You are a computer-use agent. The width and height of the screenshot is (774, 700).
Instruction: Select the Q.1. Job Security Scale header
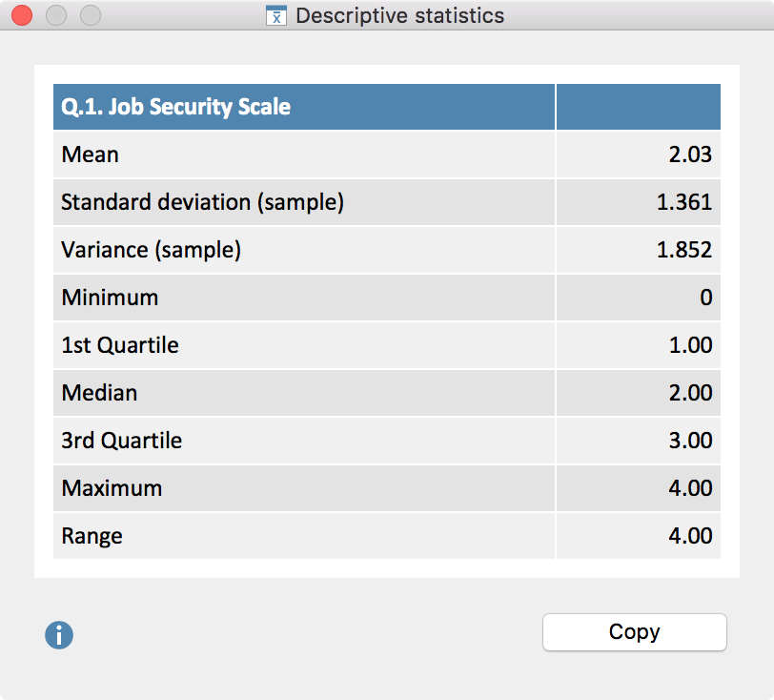(175, 107)
